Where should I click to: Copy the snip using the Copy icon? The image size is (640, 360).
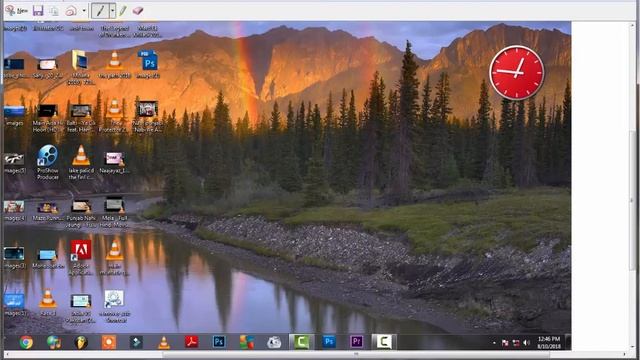pyautogui.click(x=54, y=11)
